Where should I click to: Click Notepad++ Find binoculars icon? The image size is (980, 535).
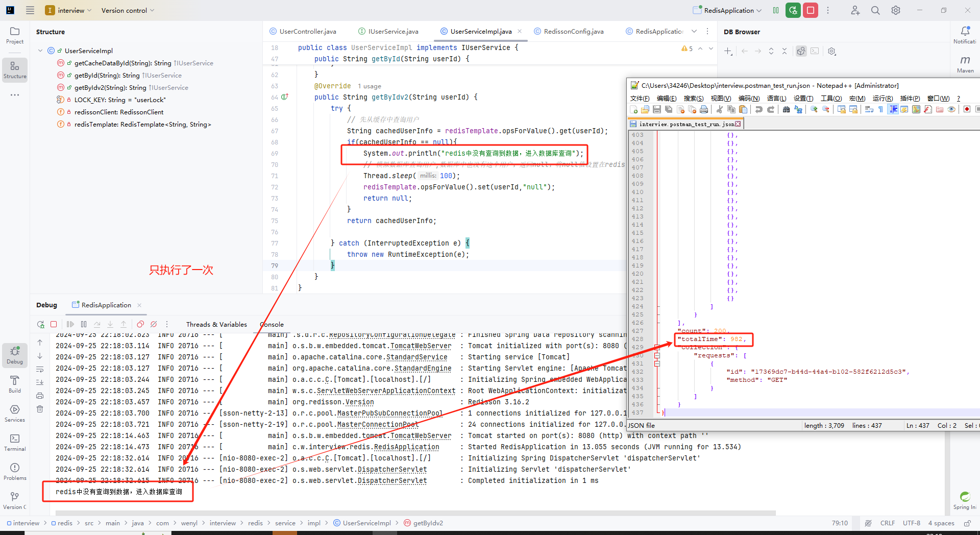(786, 109)
